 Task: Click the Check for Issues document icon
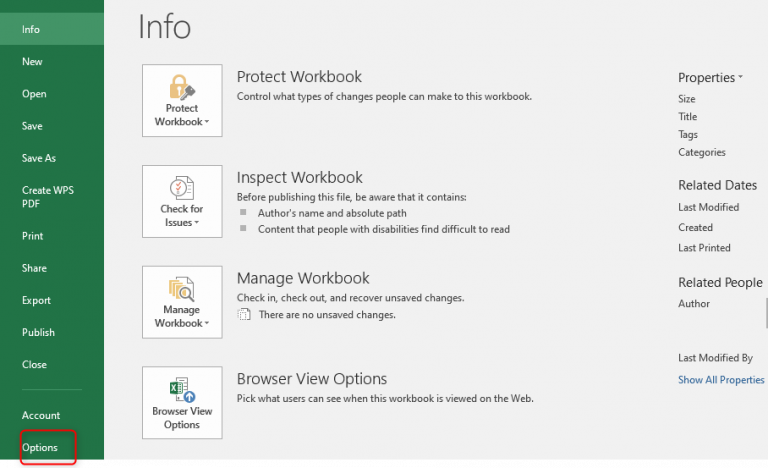pos(182,187)
